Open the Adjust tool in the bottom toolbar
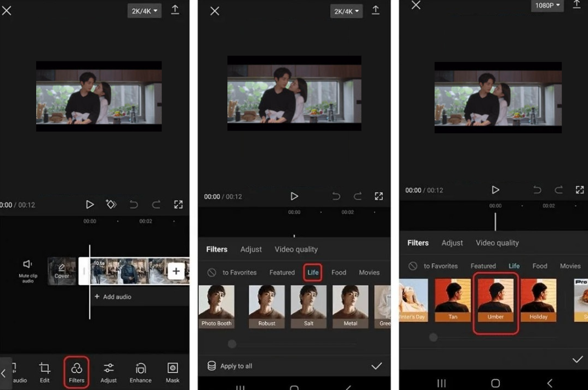 (109, 372)
